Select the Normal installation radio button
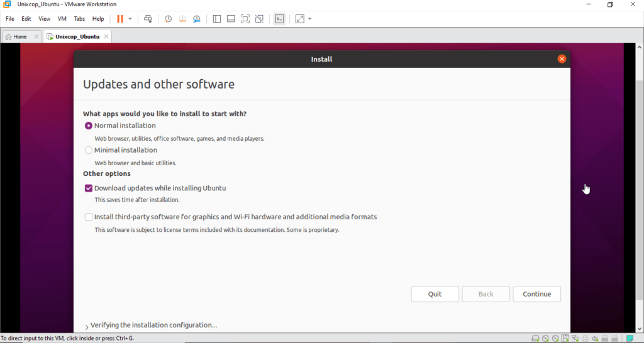This screenshot has height=343, width=644. click(x=88, y=126)
